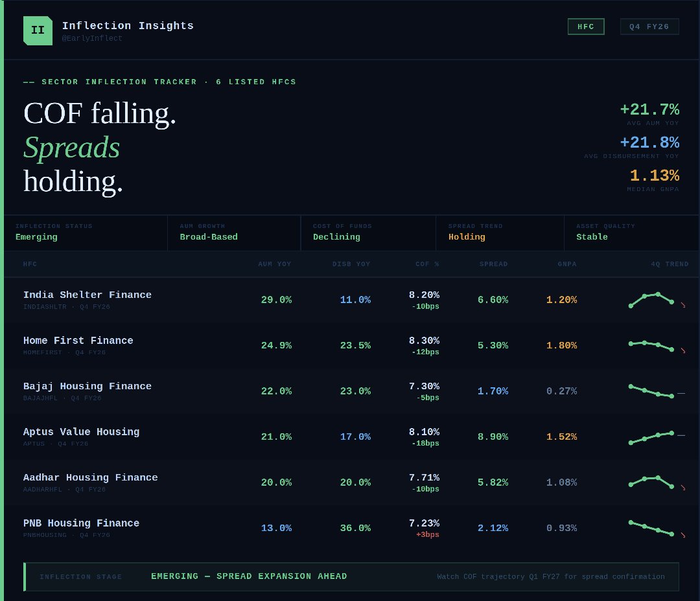View PNB Housing Finance sparkline trend

(x=651, y=528)
